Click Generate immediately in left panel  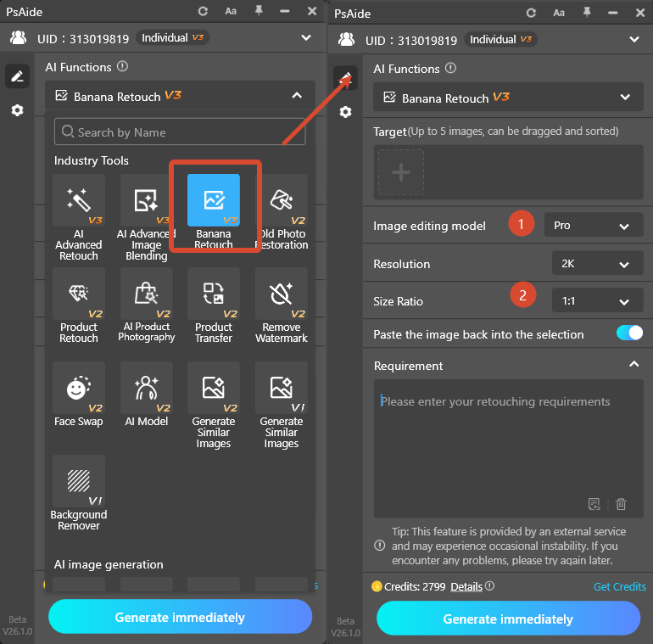click(181, 617)
